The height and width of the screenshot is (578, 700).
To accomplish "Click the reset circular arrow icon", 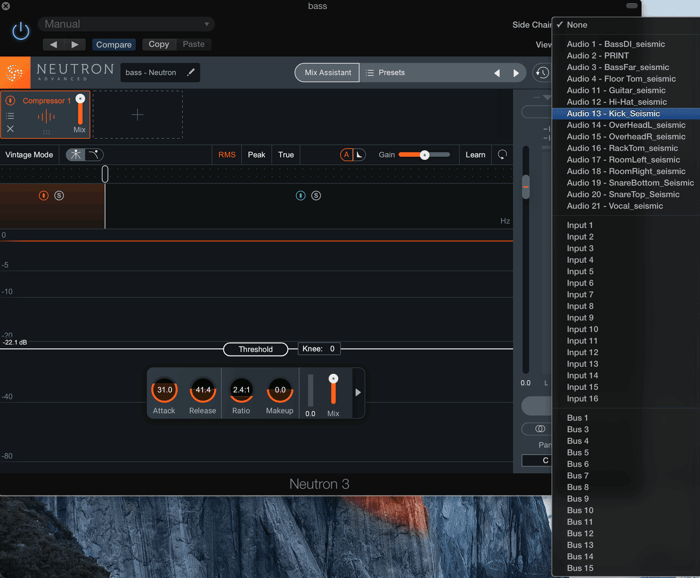I will point(502,154).
